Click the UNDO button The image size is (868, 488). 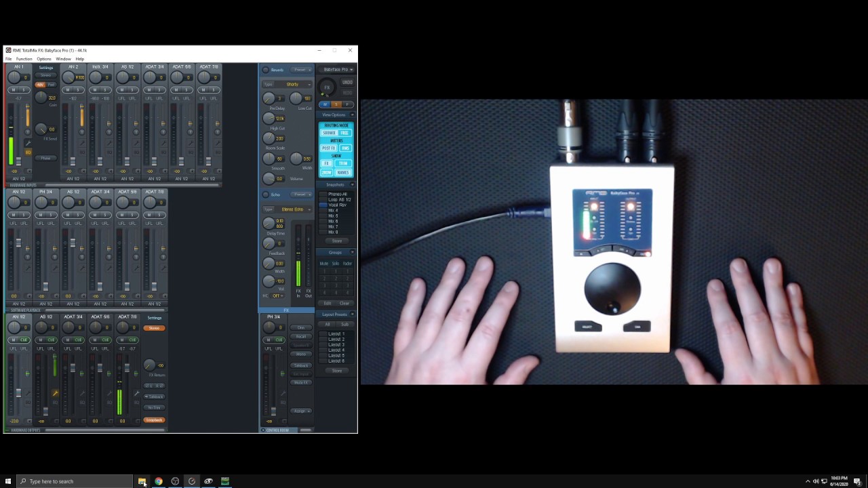pos(347,82)
